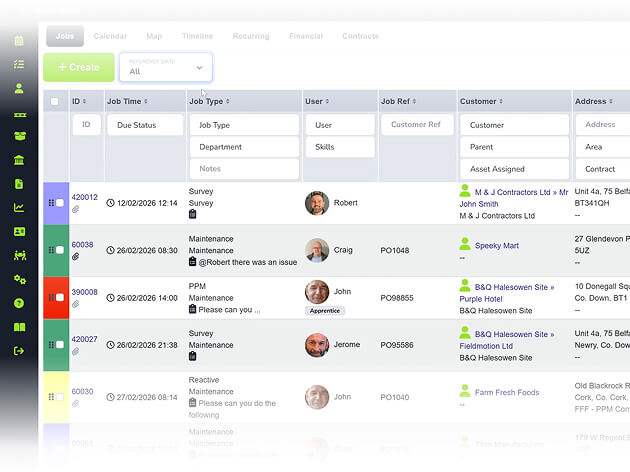The height and width of the screenshot is (472, 630).
Task: Open the line chart reports icon
Action: pyautogui.click(x=19, y=208)
